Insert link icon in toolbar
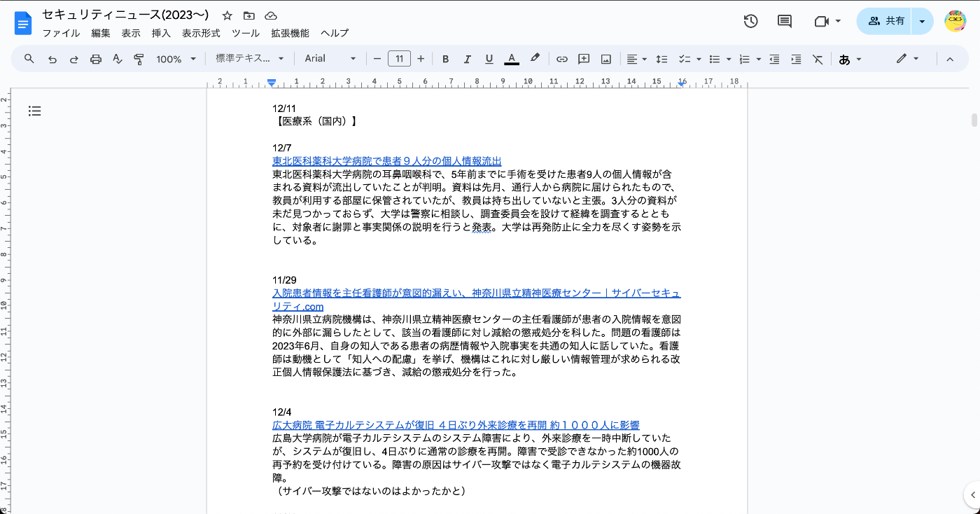This screenshot has height=514, width=980. [x=561, y=59]
